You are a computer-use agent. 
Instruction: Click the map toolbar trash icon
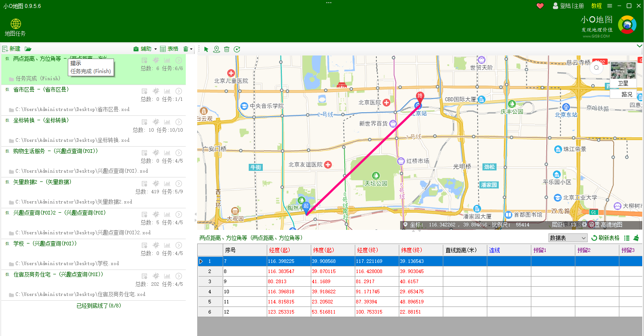point(227,49)
